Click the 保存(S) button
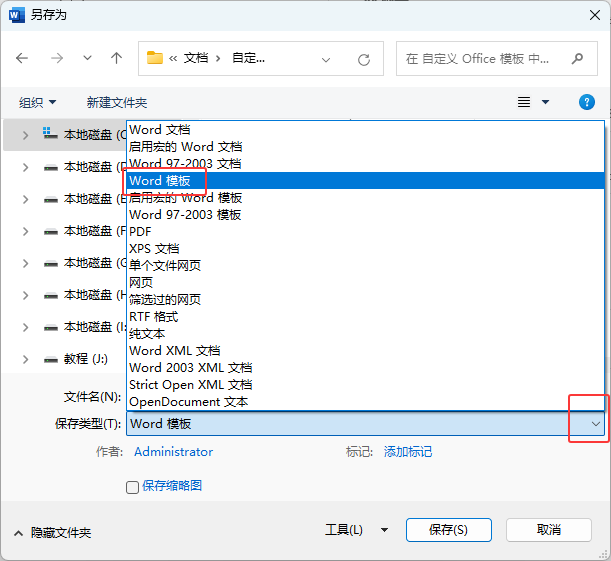 click(449, 530)
